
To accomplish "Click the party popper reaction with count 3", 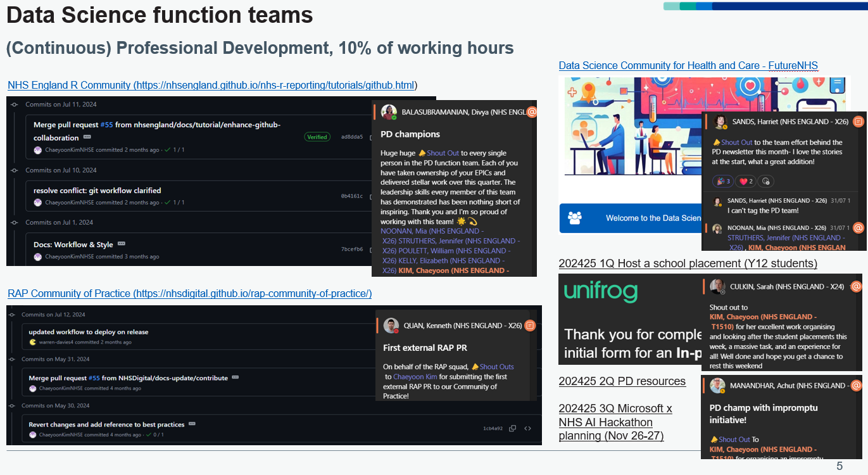I will 723,181.
